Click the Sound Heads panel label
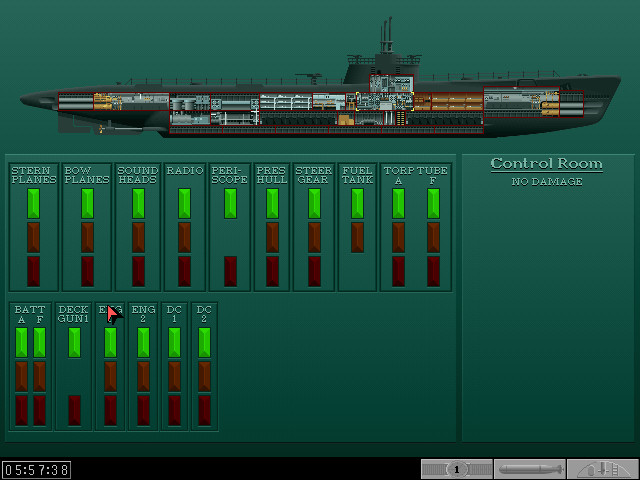640x480 pixels. (x=138, y=175)
